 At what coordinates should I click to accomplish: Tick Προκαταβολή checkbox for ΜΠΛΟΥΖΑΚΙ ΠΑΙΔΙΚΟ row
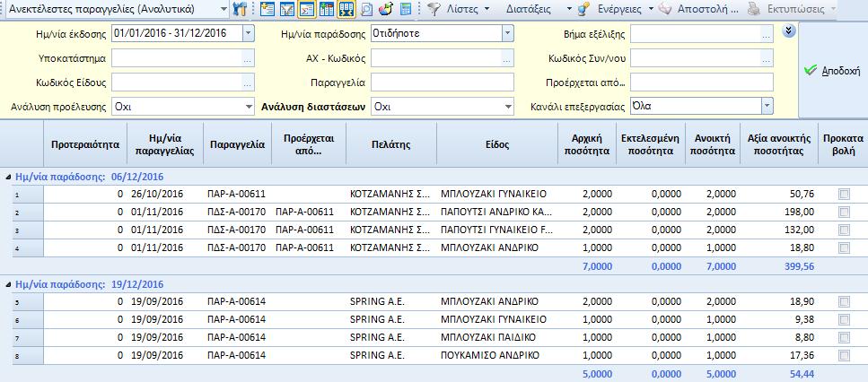click(844, 337)
